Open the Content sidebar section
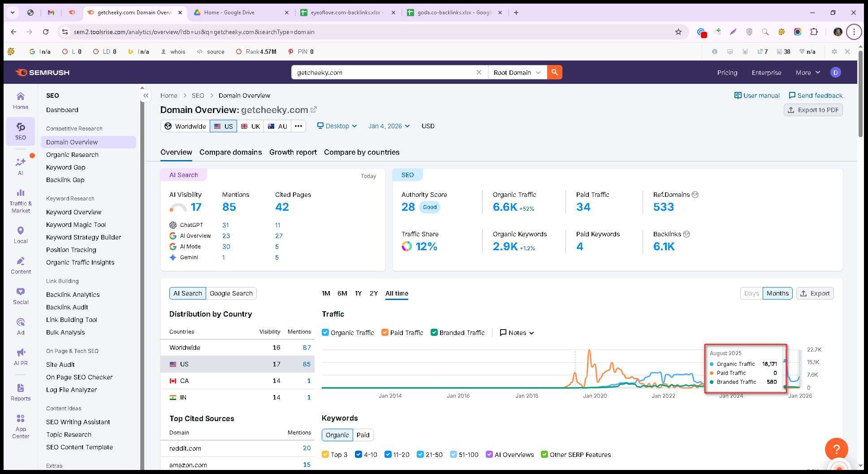The height and width of the screenshot is (474, 868). tap(21, 265)
